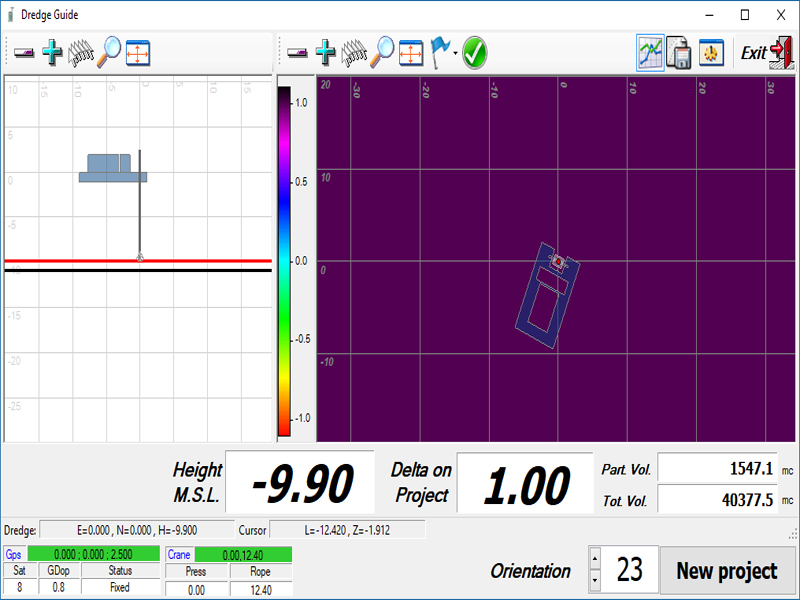800x600 pixels.
Task: Click the GDop value 0.8 cell
Action: [59, 587]
